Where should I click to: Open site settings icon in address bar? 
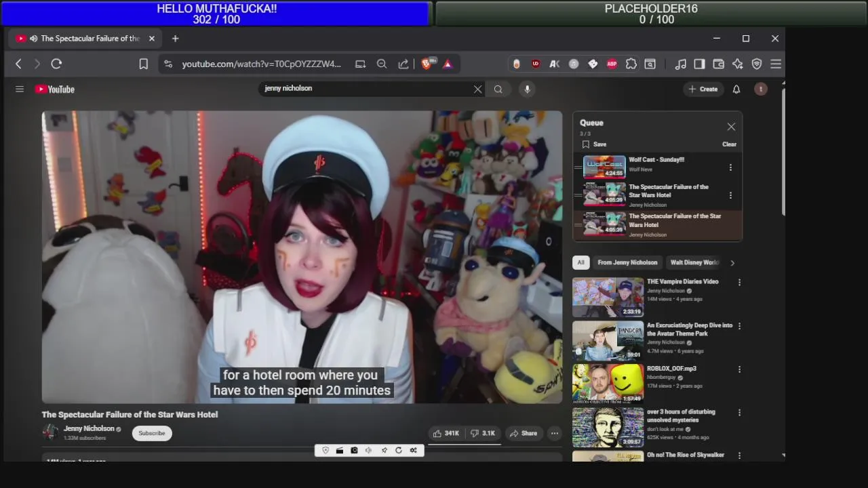coord(168,64)
